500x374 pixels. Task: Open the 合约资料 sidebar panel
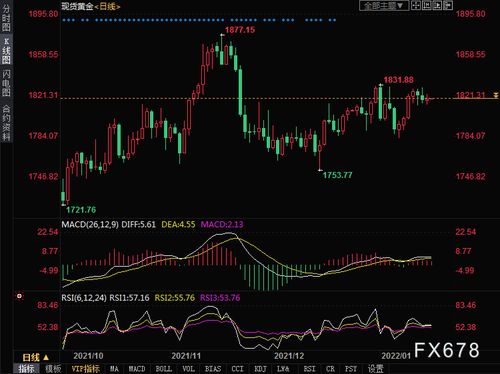coord(6,122)
